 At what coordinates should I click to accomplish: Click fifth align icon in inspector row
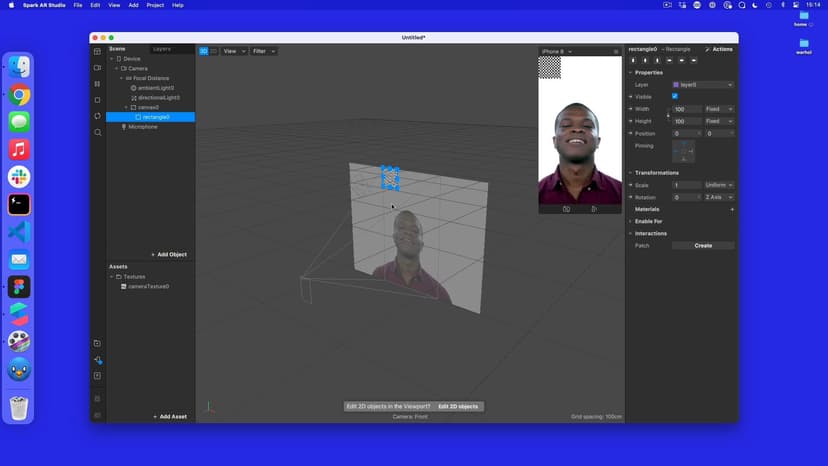(x=682, y=61)
